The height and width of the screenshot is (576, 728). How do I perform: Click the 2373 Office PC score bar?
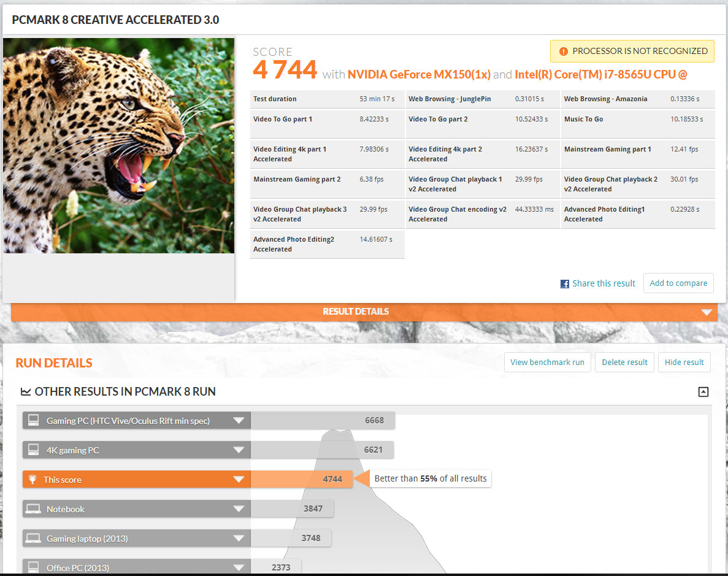coord(276,567)
